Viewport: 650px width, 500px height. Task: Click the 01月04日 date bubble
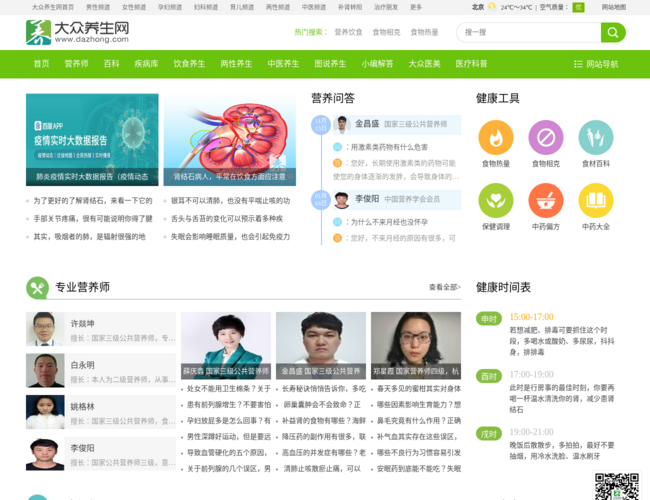[x=320, y=200]
